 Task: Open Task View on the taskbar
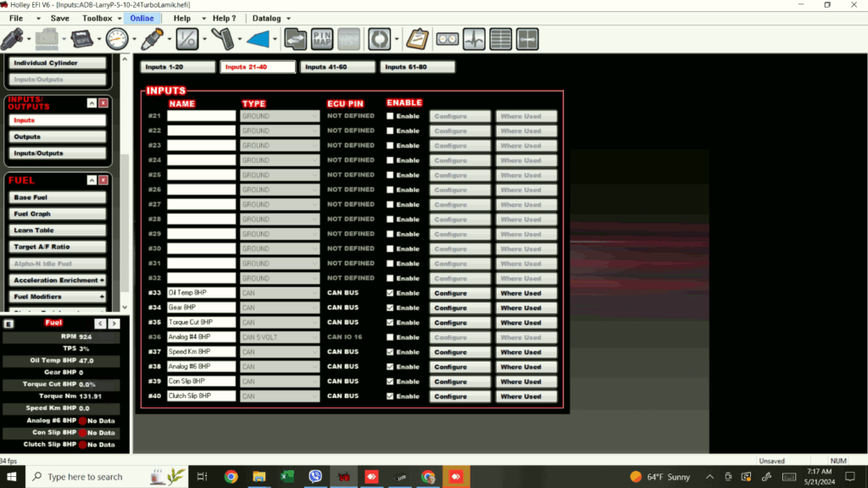[202, 476]
